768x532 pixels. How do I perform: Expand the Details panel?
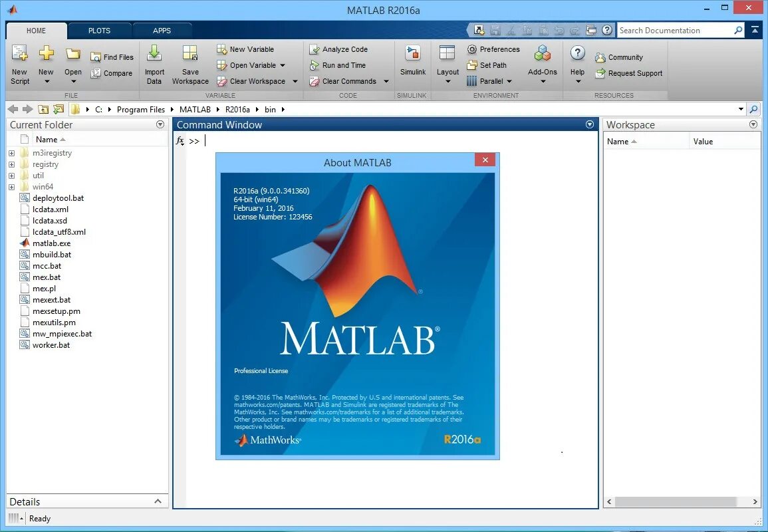(158, 501)
